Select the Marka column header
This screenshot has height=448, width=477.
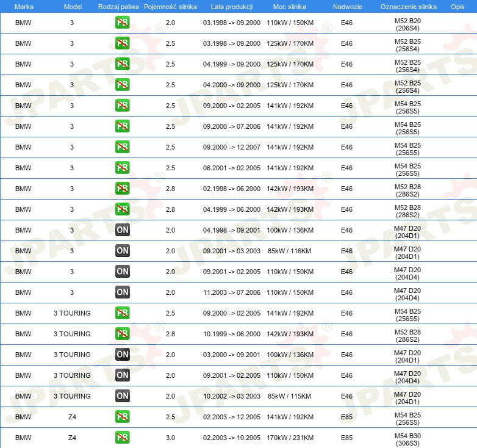(24, 7)
